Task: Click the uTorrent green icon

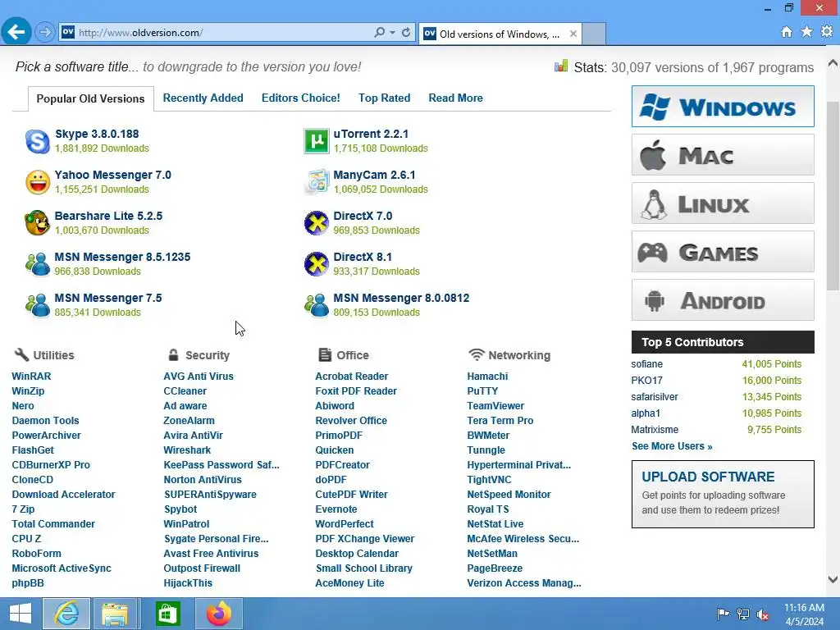Action: tap(317, 141)
